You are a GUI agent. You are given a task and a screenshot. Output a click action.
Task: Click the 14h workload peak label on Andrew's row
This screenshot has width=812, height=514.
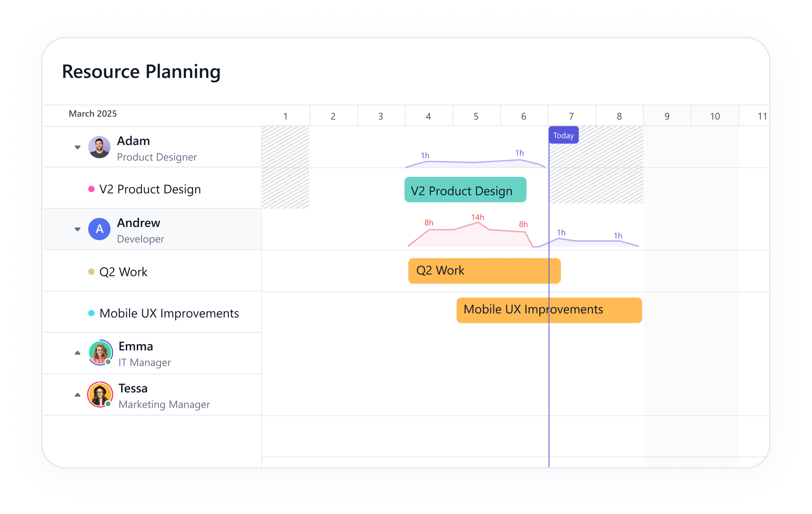(x=478, y=217)
